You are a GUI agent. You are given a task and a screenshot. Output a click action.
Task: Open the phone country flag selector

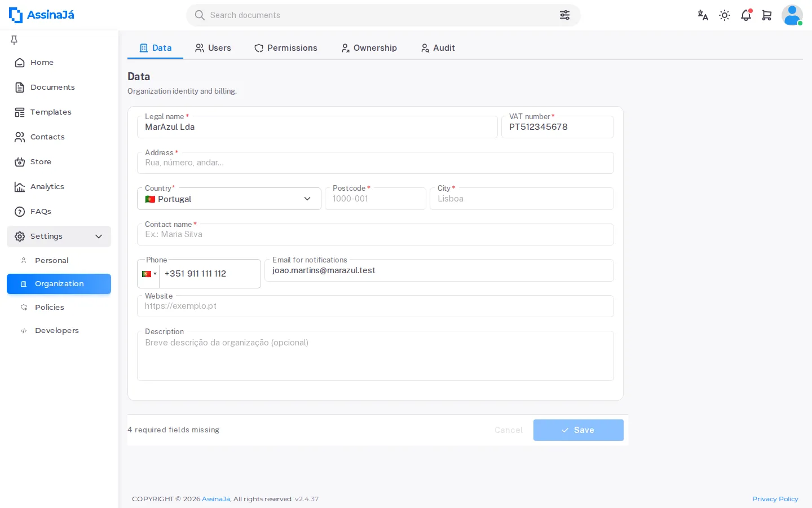(x=149, y=274)
